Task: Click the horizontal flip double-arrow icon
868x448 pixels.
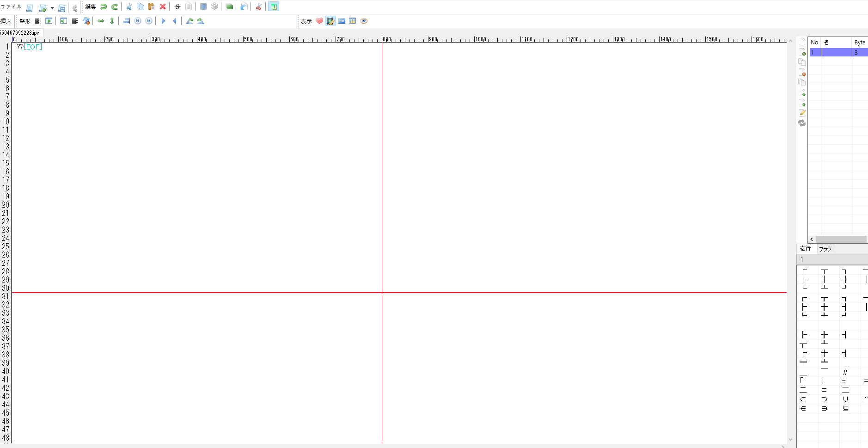Action: point(101,21)
